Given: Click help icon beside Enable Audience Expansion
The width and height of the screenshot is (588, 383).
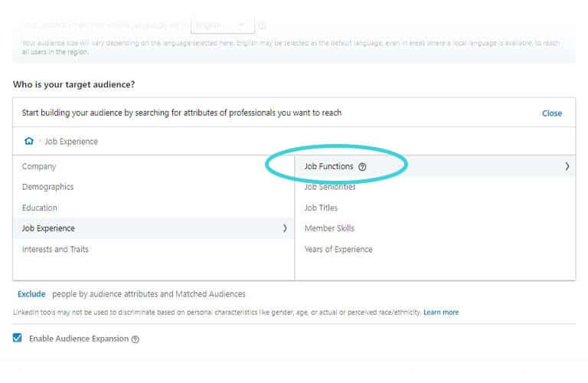Looking at the screenshot, I should 136,339.
